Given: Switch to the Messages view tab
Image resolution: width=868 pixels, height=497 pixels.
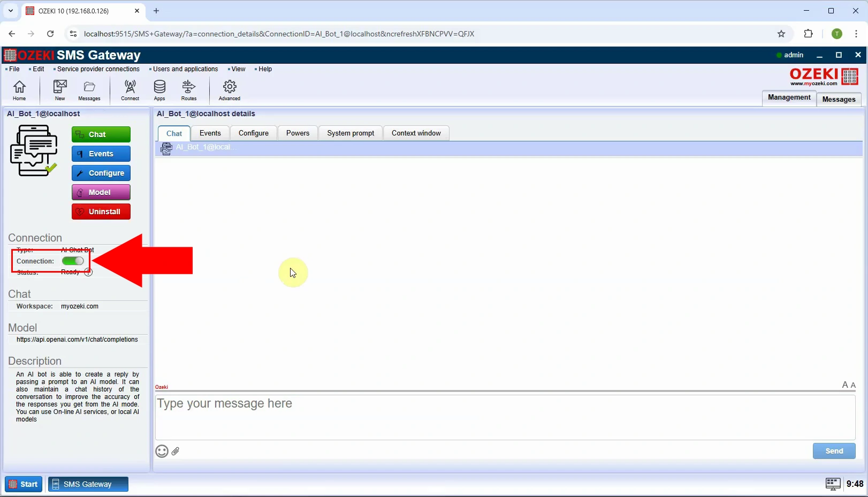Looking at the screenshot, I should pos(839,99).
